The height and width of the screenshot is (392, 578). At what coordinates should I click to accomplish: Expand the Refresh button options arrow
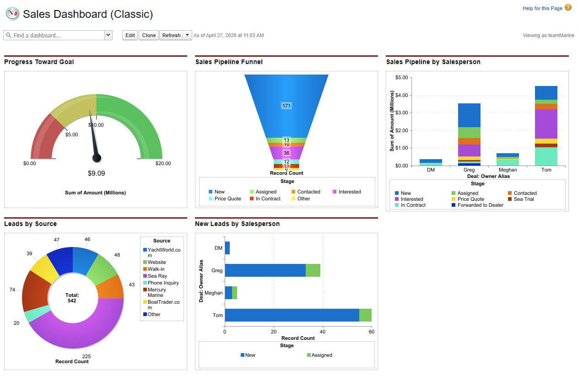coord(187,35)
